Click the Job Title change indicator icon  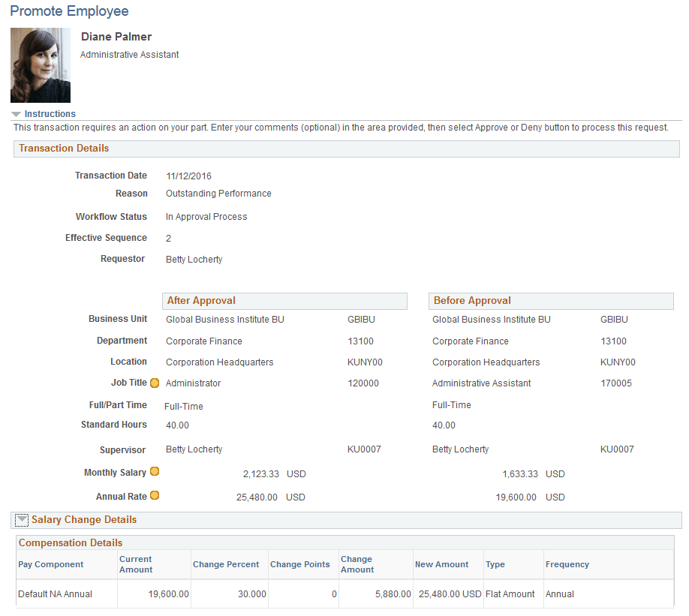tap(154, 383)
